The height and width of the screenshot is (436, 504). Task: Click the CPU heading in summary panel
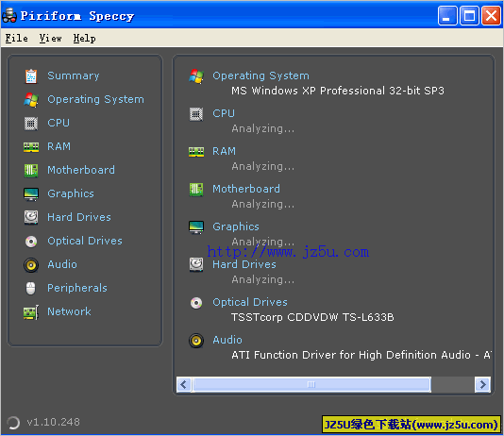tap(224, 113)
